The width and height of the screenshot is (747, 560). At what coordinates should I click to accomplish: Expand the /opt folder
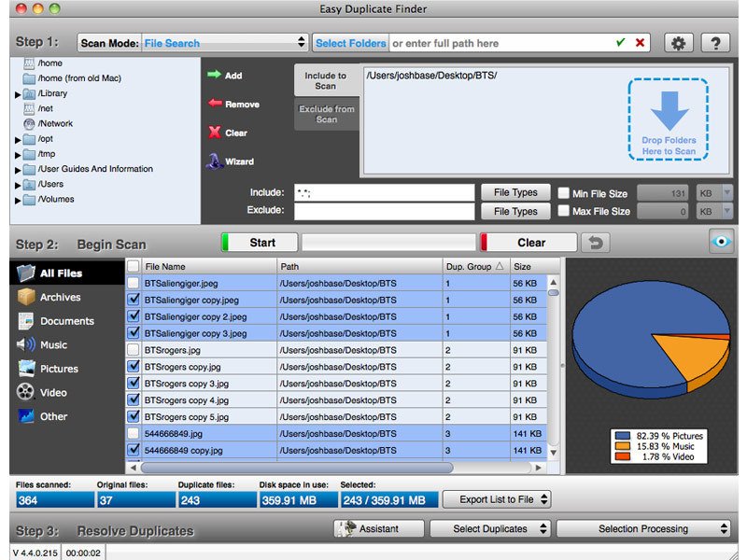[x=18, y=140]
